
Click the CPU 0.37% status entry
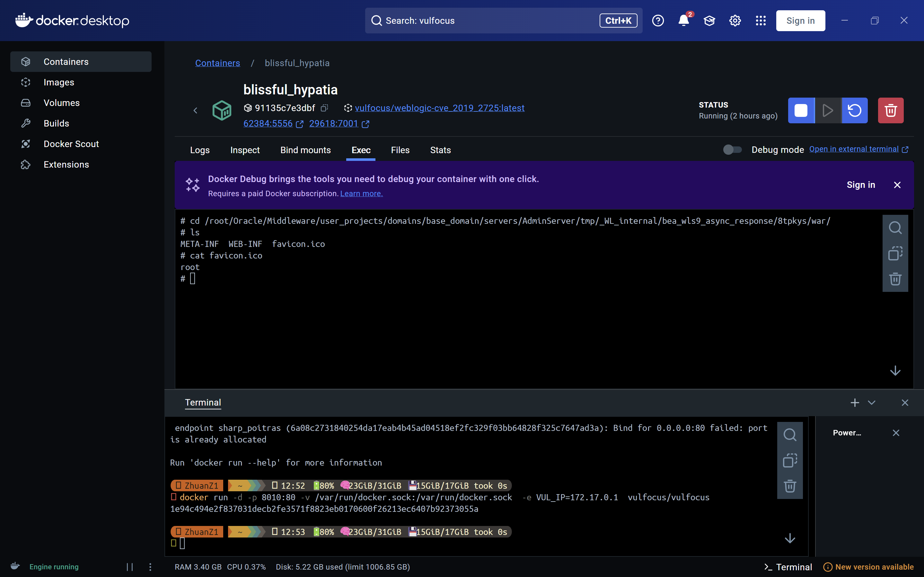tap(247, 567)
